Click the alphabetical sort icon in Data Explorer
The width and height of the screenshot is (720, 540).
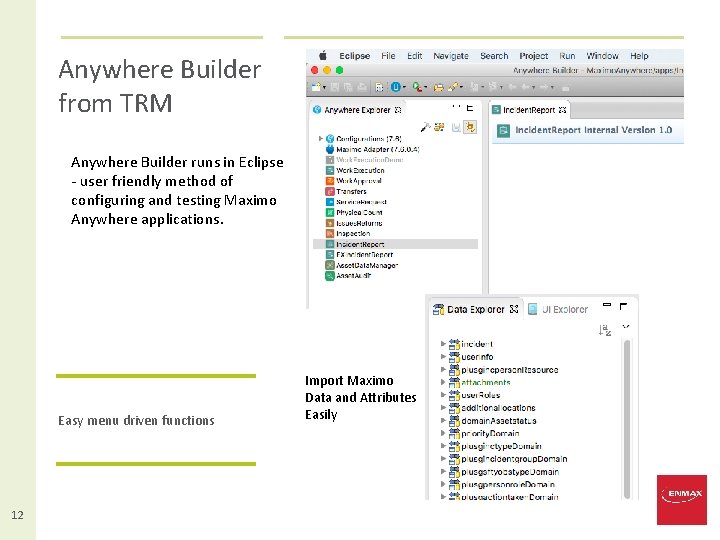605,330
